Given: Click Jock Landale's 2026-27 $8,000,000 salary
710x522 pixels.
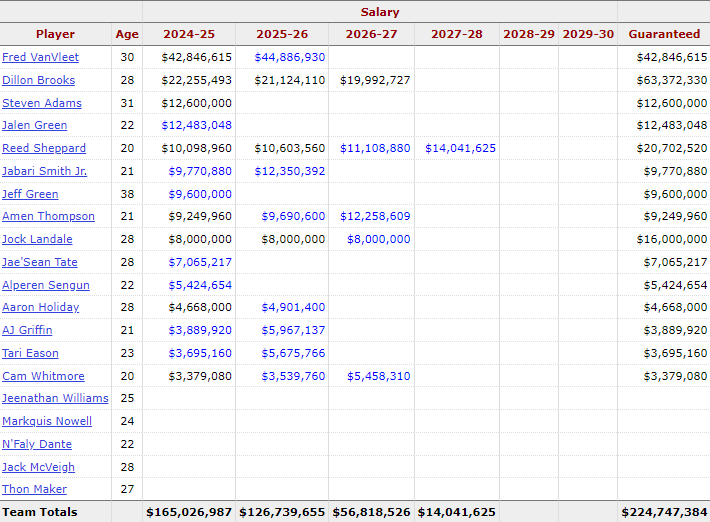Looking at the screenshot, I should pos(379,239).
